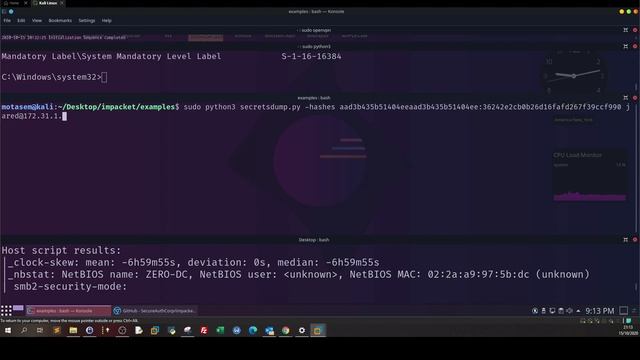Screen dimensions: 640x360
Task: Open the View menu in Konsole
Action: [x=37, y=20]
